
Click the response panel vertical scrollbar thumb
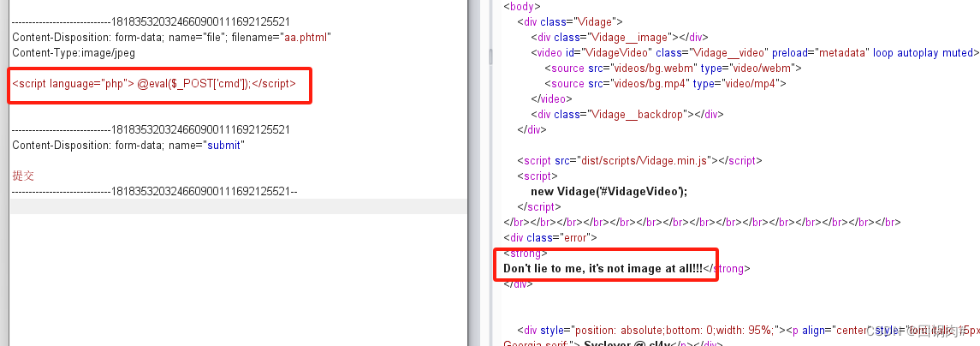(x=490, y=56)
